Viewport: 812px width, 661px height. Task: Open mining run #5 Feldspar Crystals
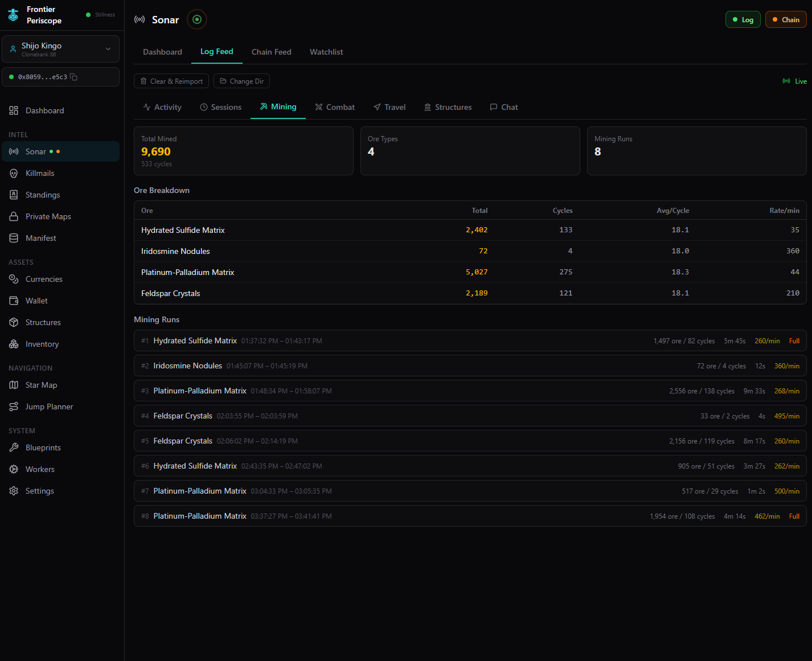(470, 441)
